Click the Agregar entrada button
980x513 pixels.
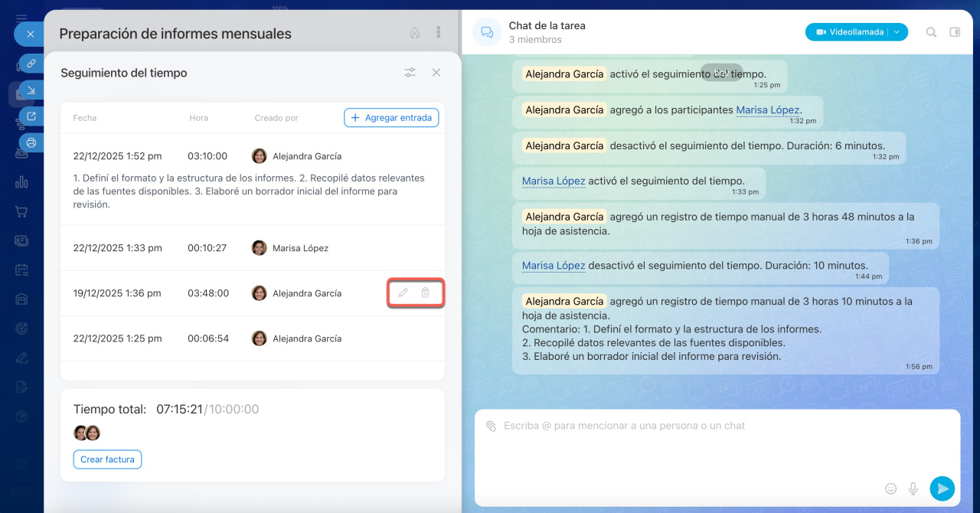(x=391, y=118)
